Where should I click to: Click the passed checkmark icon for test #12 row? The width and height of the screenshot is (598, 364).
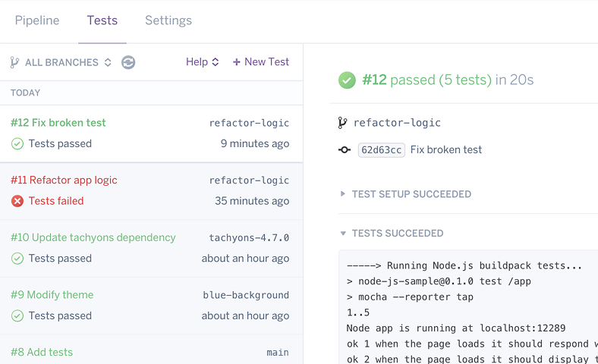coord(17,143)
